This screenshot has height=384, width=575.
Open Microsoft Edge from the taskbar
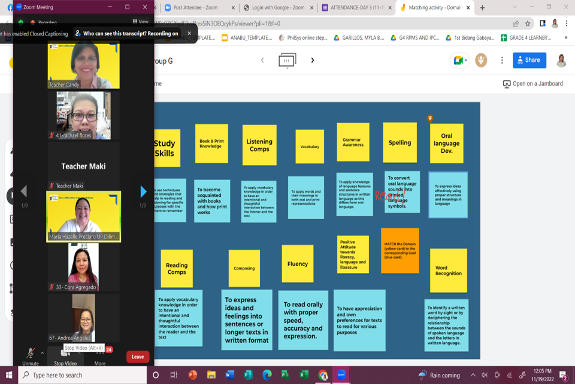coord(267,375)
